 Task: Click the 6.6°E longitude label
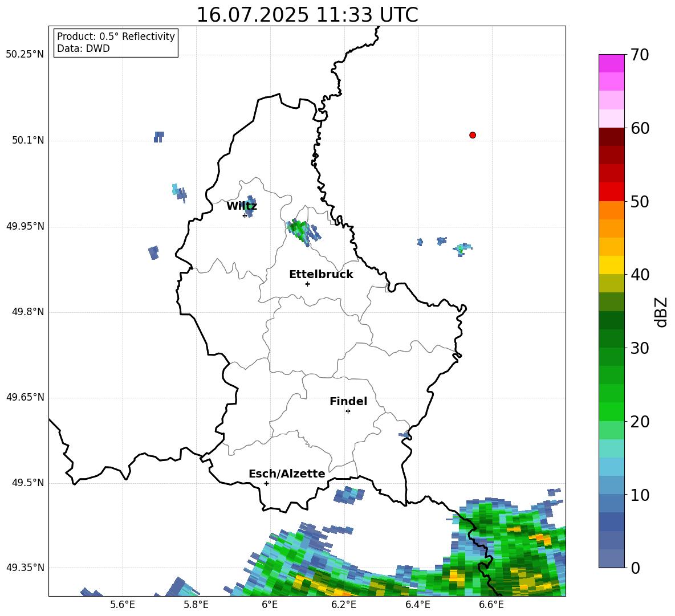(x=491, y=605)
